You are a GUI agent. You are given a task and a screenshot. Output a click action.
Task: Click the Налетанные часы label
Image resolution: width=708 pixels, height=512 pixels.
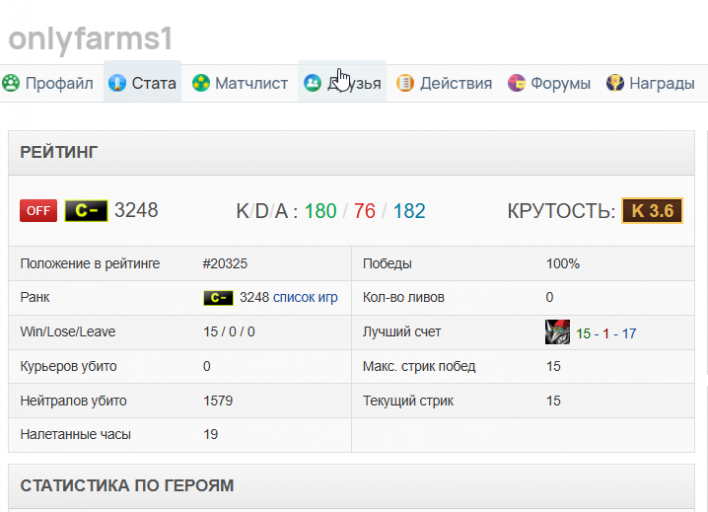75,434
